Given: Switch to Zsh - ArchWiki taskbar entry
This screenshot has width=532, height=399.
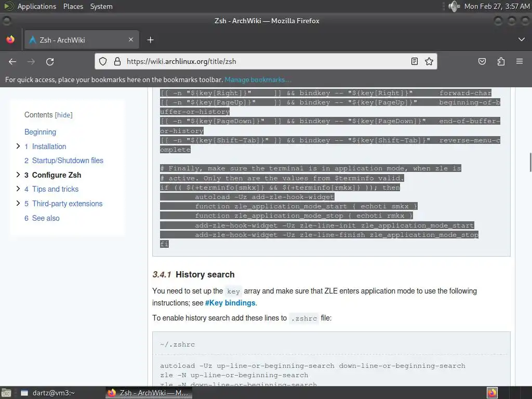Looking at the screenshot, I should [149, 393].
